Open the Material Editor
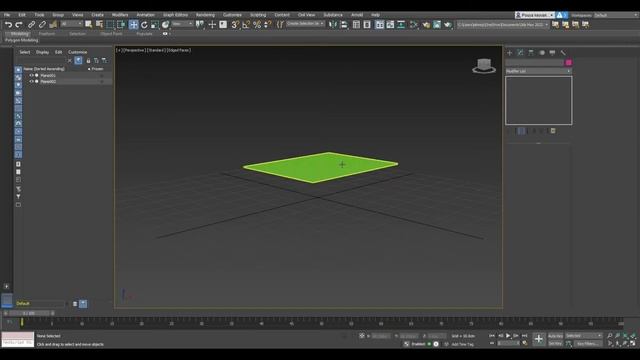The width and height of the screenshot is (640, 360). [413, 24]
